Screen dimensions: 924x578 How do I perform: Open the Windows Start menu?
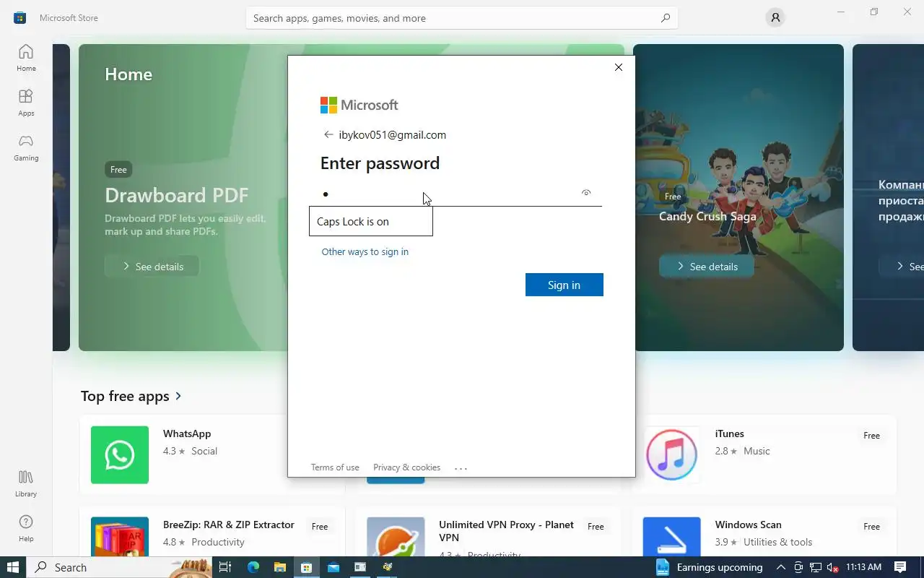pos(13,567)
